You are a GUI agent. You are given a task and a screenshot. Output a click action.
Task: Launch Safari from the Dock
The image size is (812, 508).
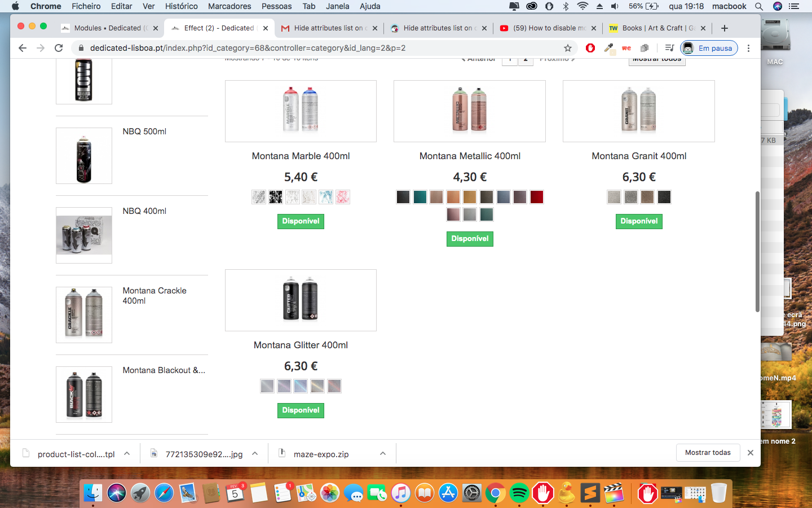[x=164, y=493]
